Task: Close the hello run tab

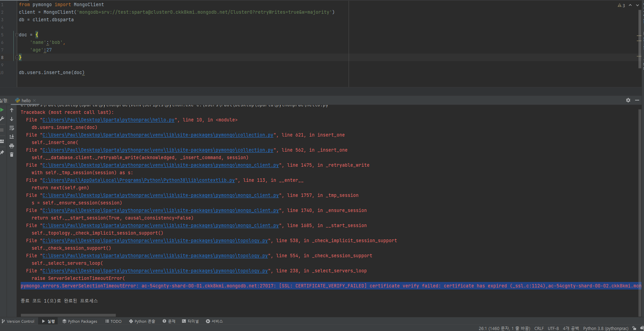Action: (34, 101)
